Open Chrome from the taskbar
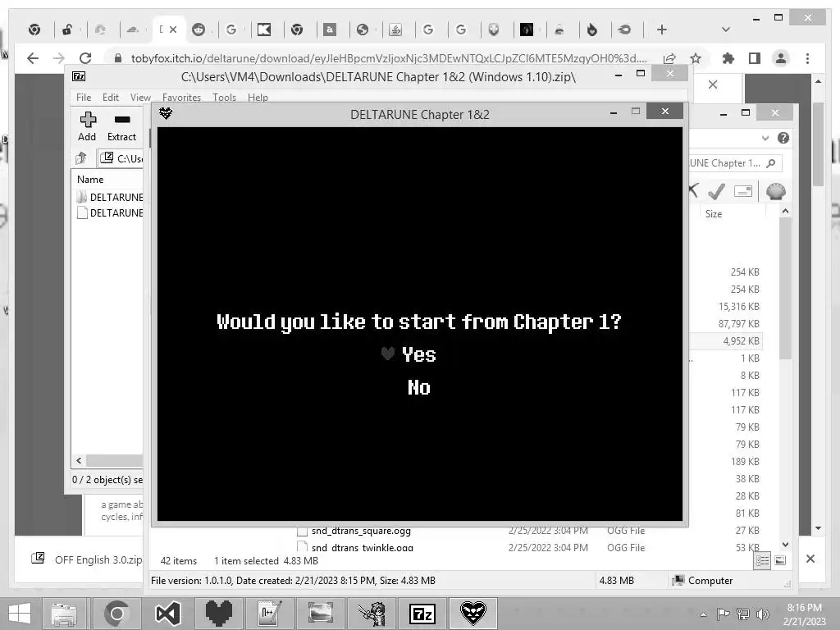This screenshot has width=840, height=630. pos(116,614)
